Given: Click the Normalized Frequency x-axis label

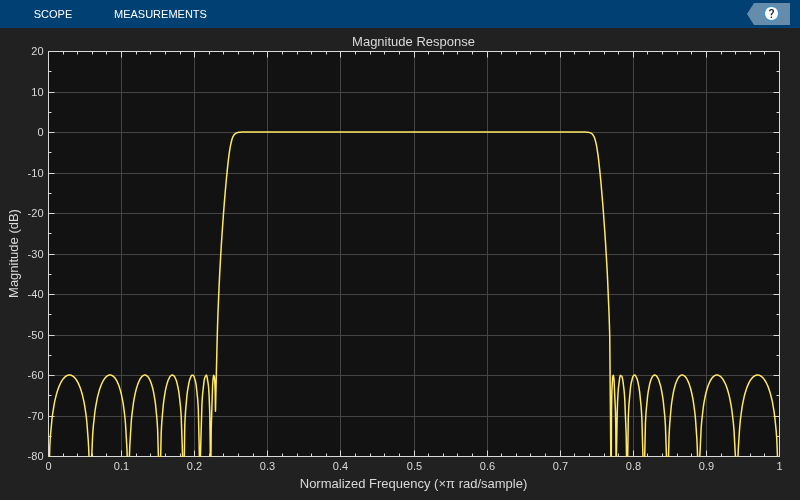Looking at the screenshot, I should tap(413, 484).
